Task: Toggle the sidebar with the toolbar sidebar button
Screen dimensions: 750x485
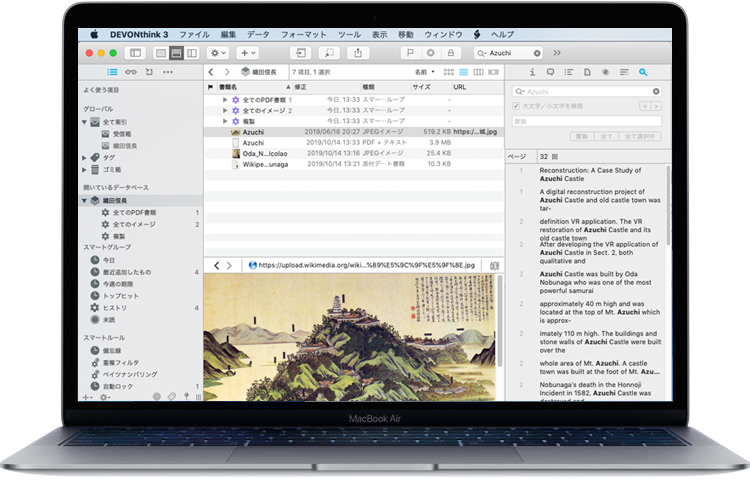Action: click(135, 53)
